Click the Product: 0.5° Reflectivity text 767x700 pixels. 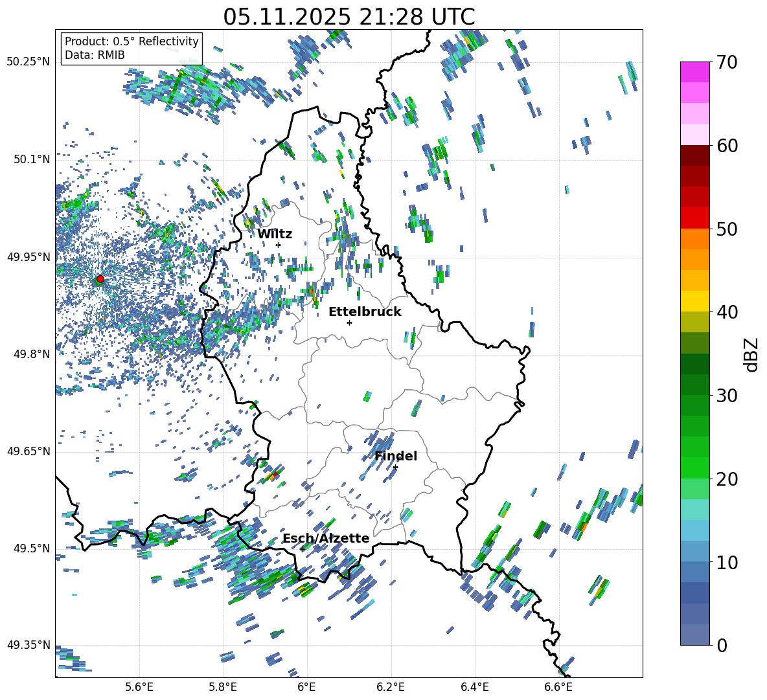(132, 41)
